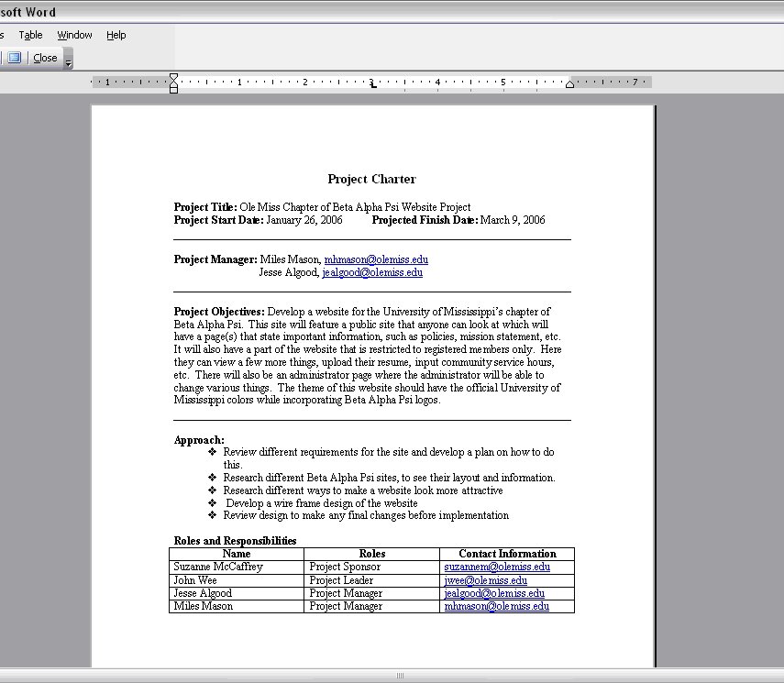Click the tab stop marker on ruler
The height and width of the screenshot is (683, 784).
coord(371,83)
